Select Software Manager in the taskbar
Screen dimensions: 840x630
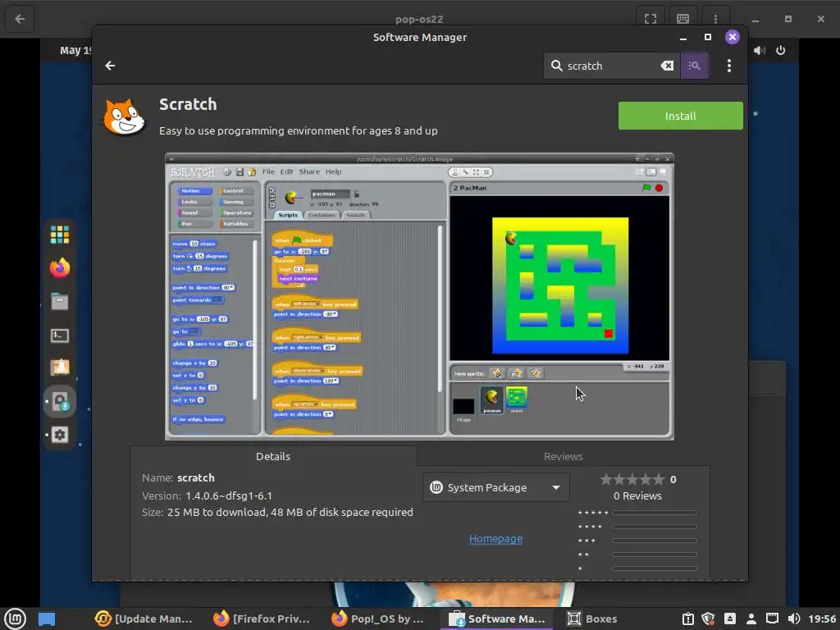pyautogui.click(x=496, y=619)
